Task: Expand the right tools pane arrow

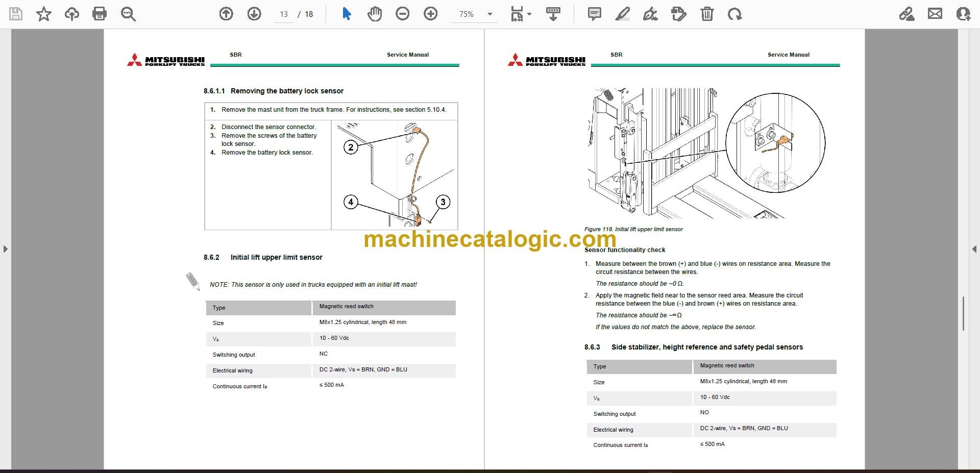Action: click(x=974, y=249)
